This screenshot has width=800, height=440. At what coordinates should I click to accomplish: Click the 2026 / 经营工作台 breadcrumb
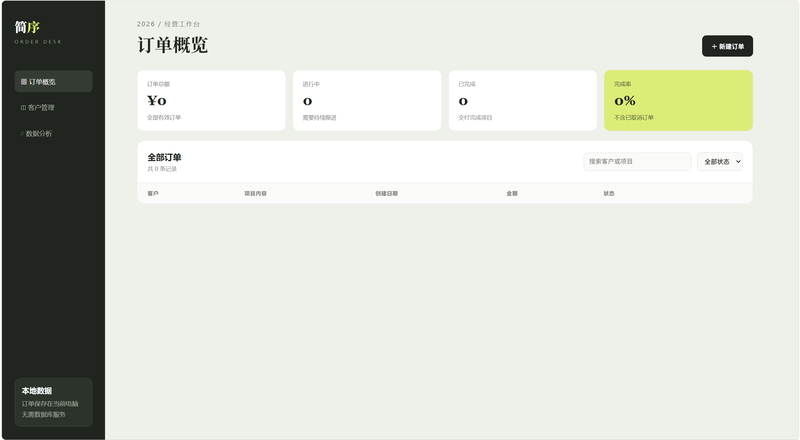coord(168,24)
